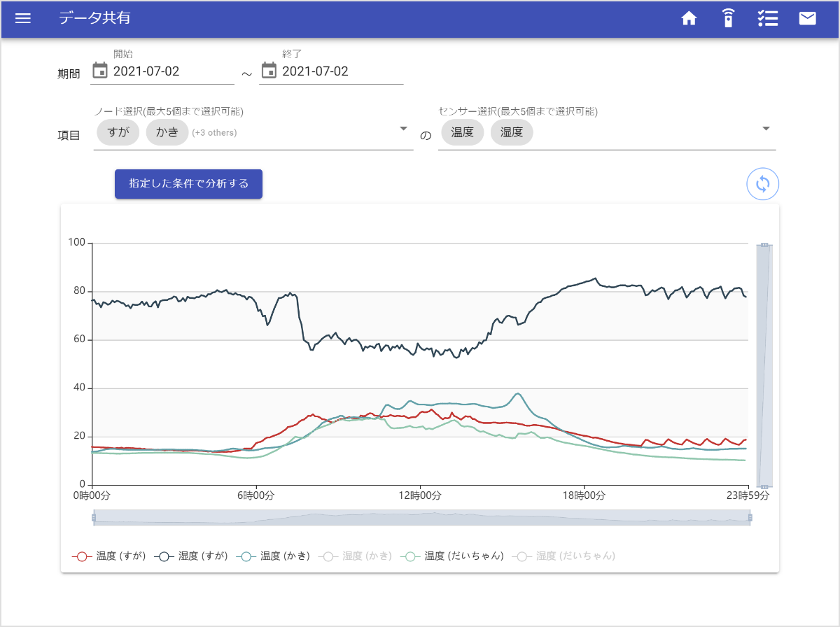The width and height of the screenshot is (840, 627).
Task: Open the hamburger navigation menu
Action: pyautogui.click(x=23, y=19)
